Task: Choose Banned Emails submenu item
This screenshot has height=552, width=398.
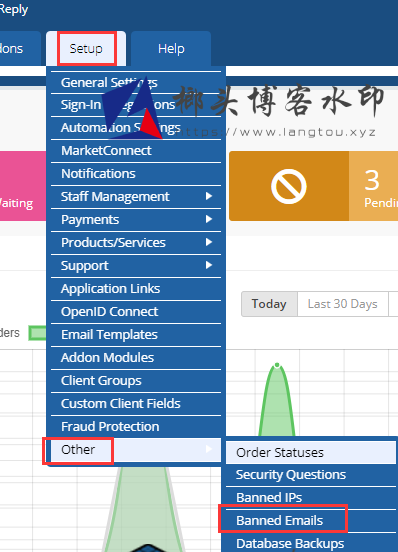Action: pyautogui.click(x=311, y=521)
